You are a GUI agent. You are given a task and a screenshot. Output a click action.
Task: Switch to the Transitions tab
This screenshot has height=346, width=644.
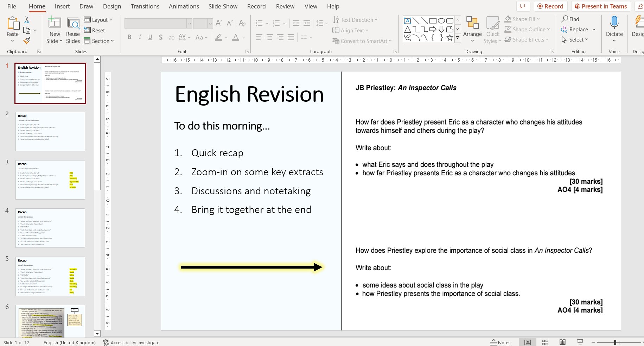point(145,6)
